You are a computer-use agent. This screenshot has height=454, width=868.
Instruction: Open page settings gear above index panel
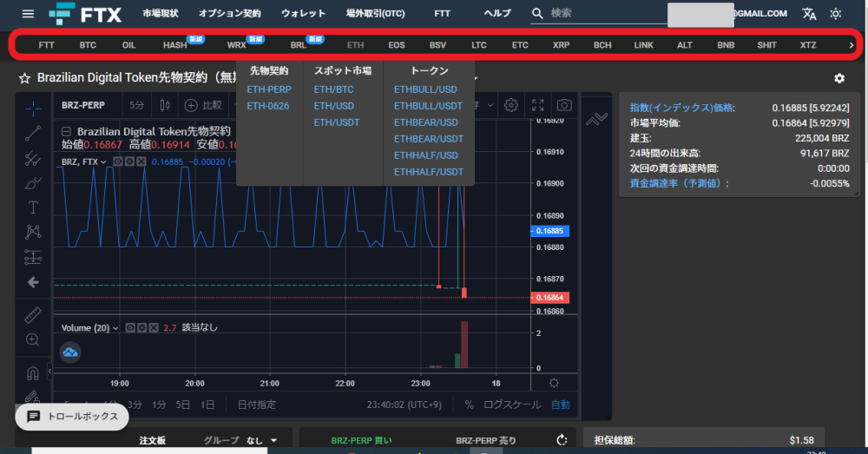click(839, 79)
